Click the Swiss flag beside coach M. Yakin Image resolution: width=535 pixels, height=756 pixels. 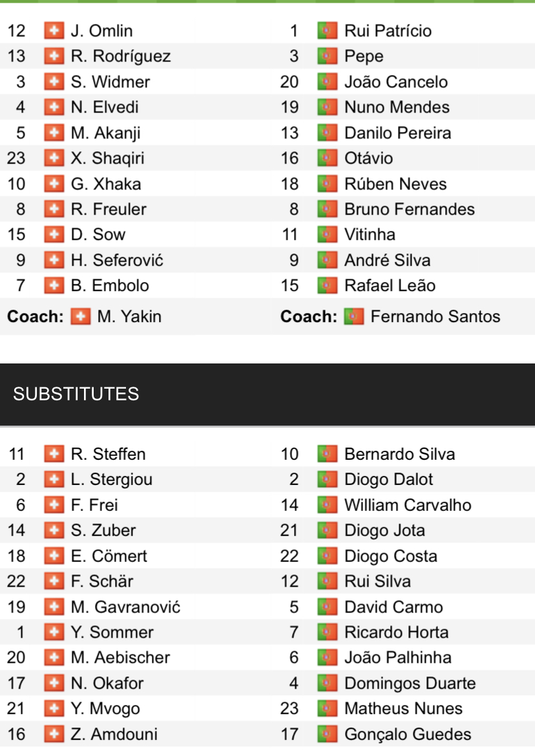[x=81, y=316]
